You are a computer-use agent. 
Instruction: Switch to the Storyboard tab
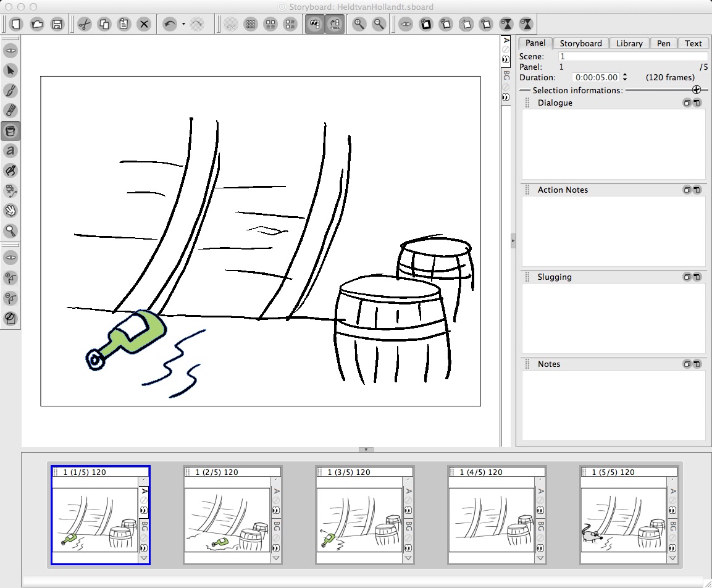(580, 43)
